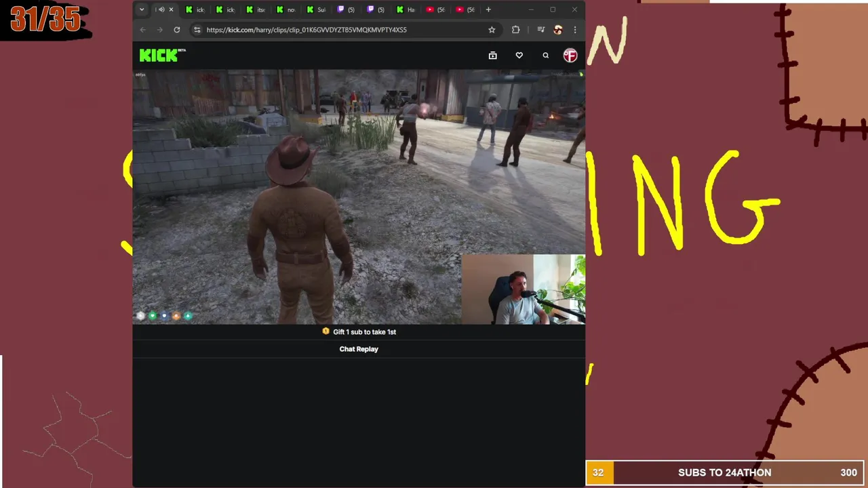Open a new browser tab

coord(488,9)
